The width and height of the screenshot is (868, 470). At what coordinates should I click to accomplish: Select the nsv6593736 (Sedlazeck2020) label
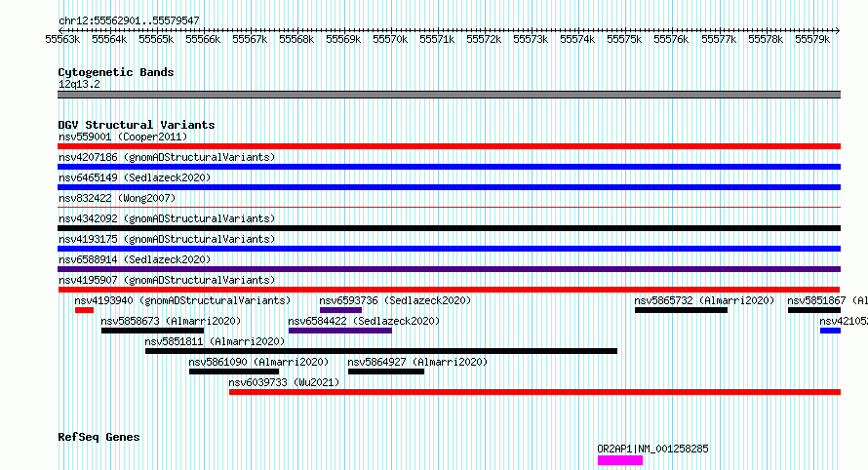click(395, 300)
